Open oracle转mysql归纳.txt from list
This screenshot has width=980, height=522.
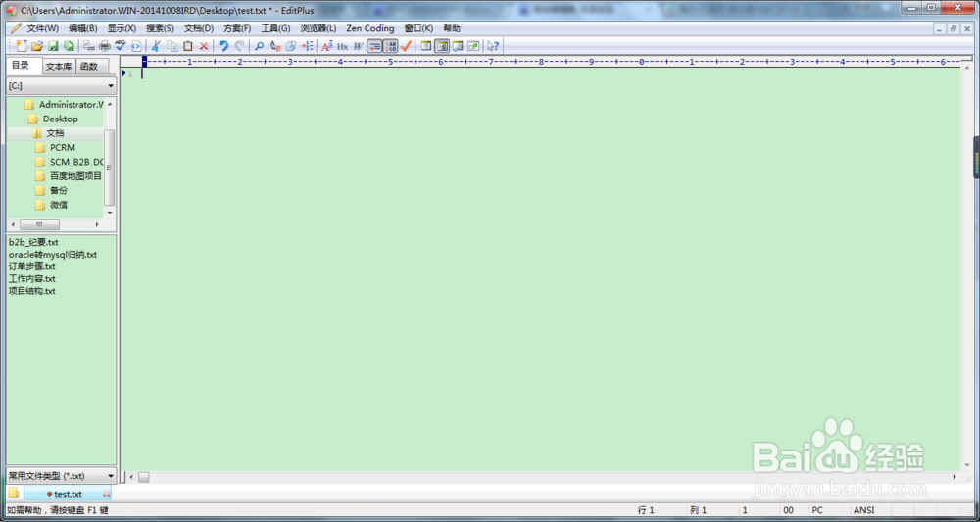coord(53,255)
